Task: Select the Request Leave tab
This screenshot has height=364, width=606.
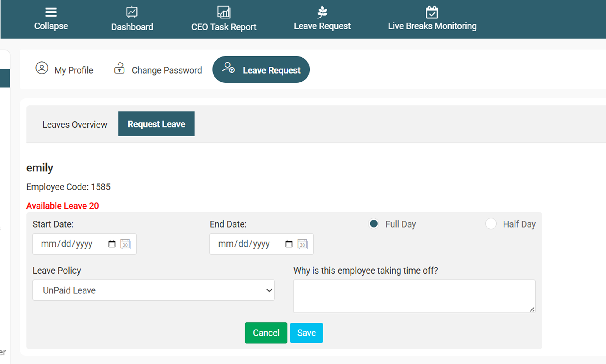Action: 156,124
